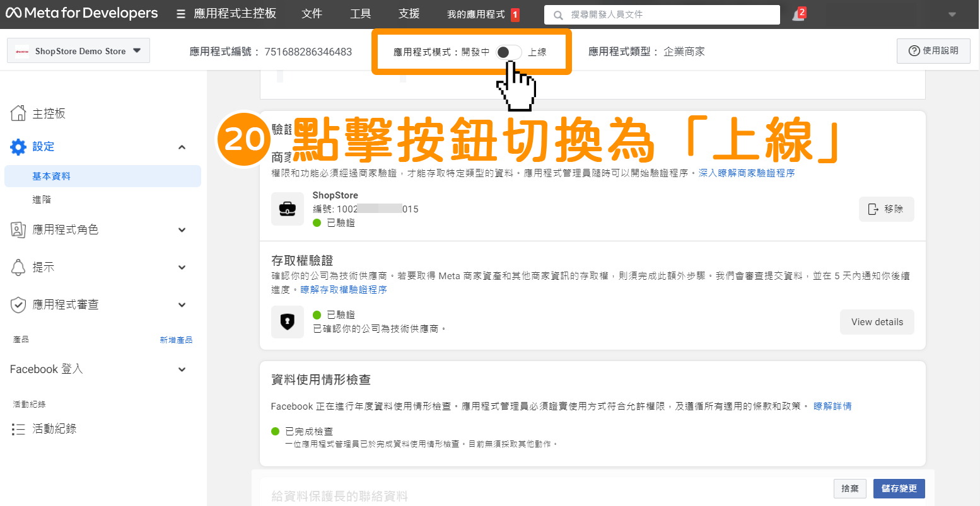The height and width of the screenshot is (506, 980).
Task: Expand the 提示 section chevron
Action: click(x=182, y=268)
